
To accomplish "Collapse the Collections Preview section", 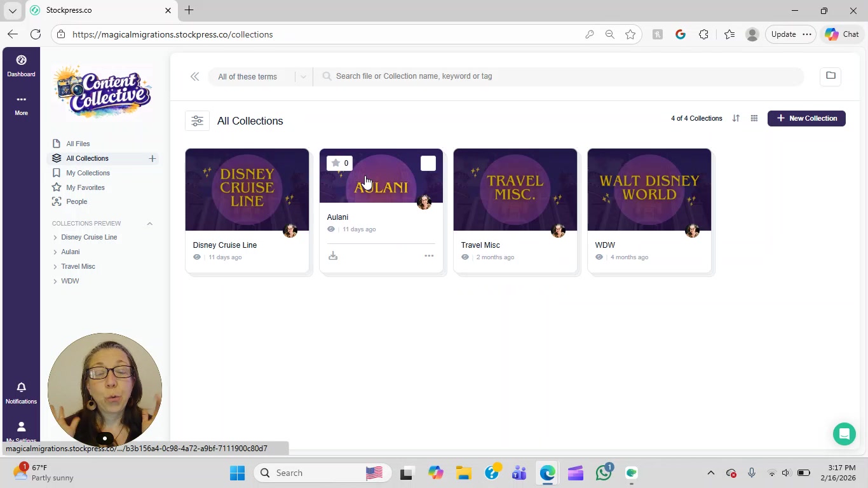I will (150, 224).
